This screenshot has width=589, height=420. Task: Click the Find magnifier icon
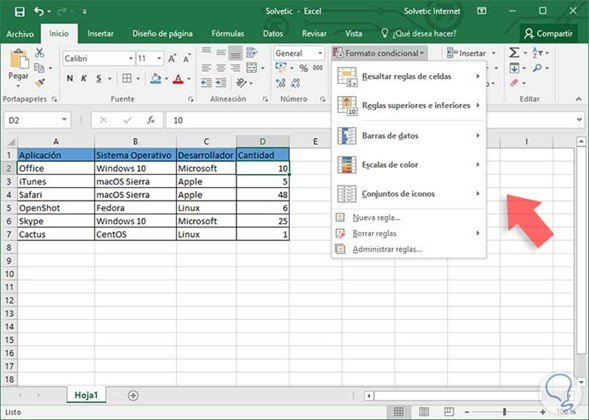click(x=538, y=68)
